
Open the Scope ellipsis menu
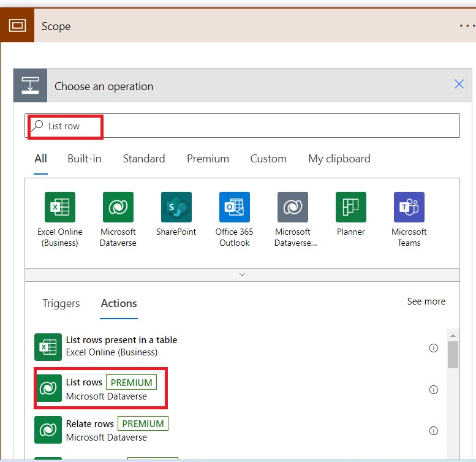467,26
